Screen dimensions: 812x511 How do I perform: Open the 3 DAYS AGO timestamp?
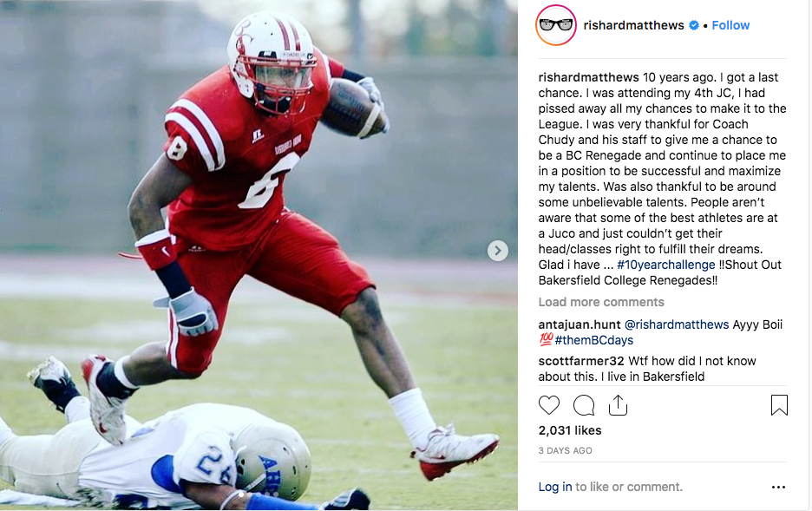pos(565,450)
